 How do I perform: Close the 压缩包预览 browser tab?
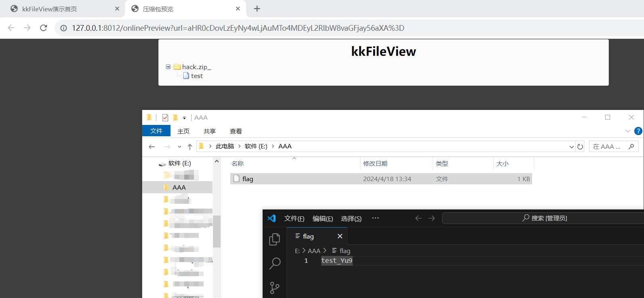tap(238, 8)
